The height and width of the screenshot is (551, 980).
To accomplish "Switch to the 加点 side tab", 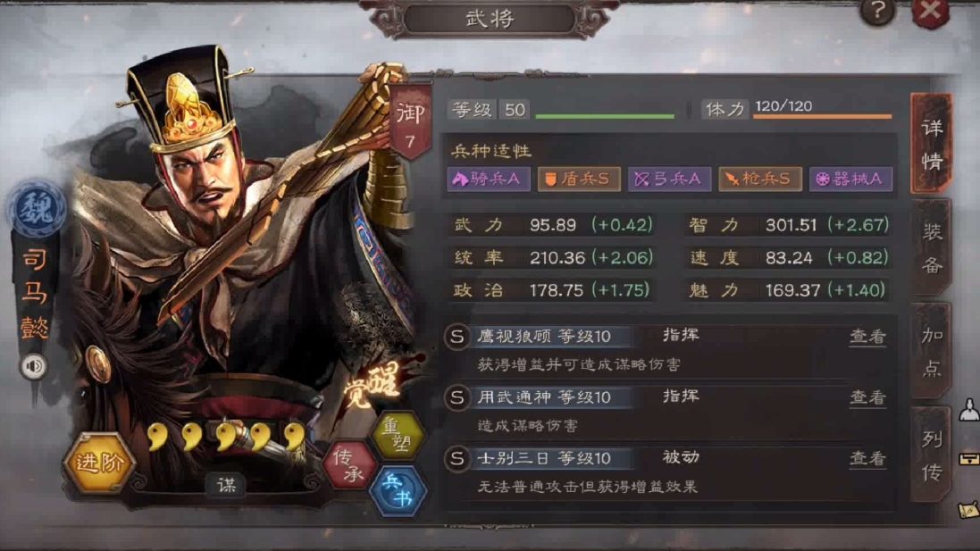I will click(x=931, y=352).
